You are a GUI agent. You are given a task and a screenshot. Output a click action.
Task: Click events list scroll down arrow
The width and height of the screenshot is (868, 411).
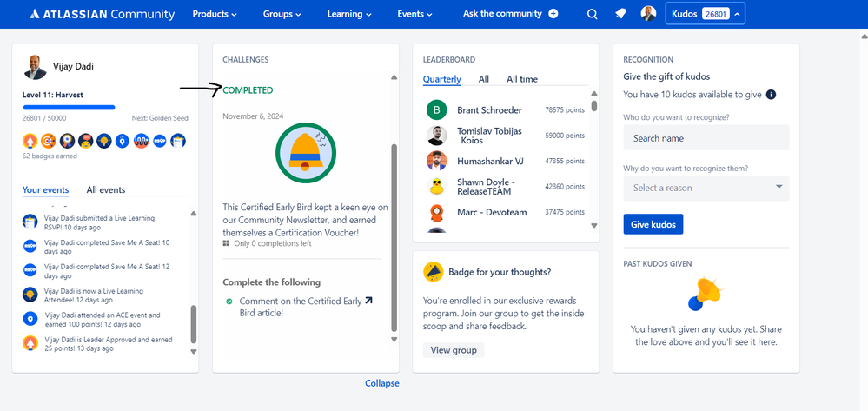pos(193,351)
